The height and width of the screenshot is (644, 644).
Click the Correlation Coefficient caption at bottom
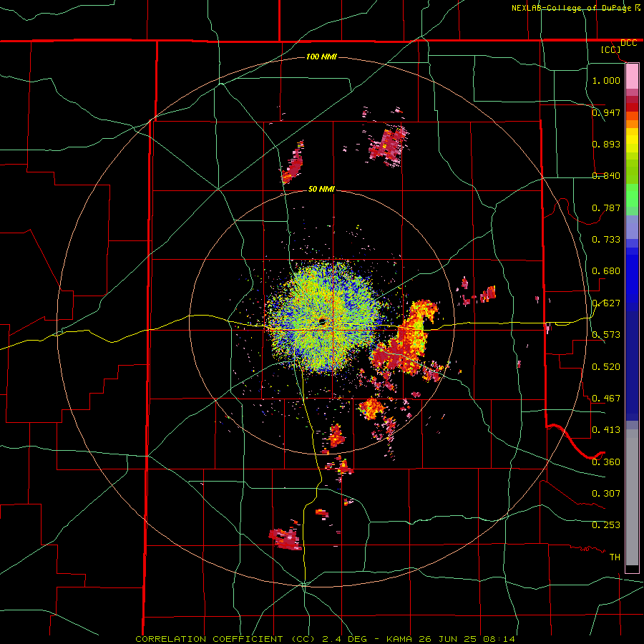[x=326, y=639]
